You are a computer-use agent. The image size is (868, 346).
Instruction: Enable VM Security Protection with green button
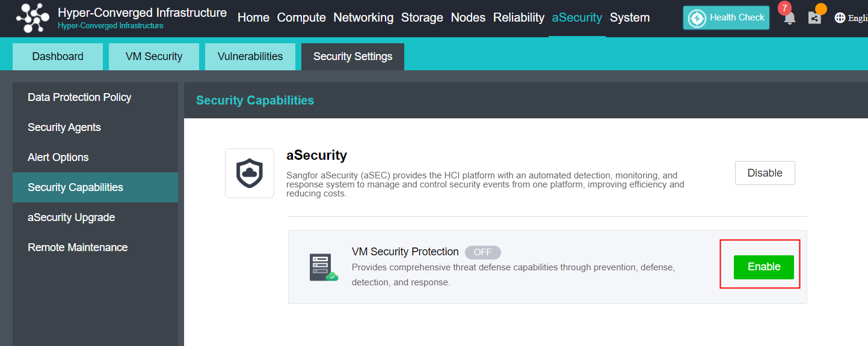pyautogui.click(x=763, y=267)
